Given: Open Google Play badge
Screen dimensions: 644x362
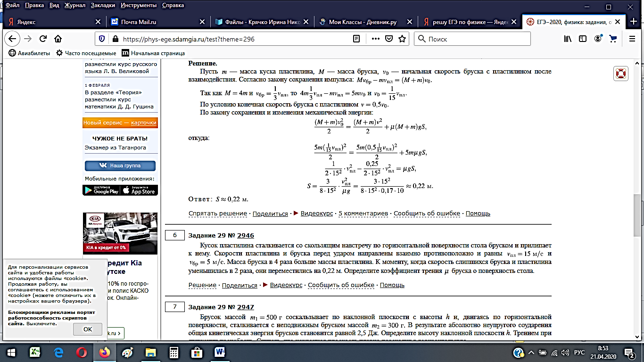Looking at the screenshot, I should tap(102, 190).
